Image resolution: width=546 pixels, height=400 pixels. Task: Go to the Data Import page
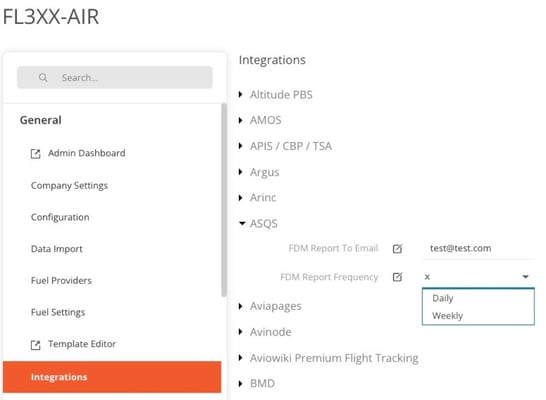click(x=57, y=249)
